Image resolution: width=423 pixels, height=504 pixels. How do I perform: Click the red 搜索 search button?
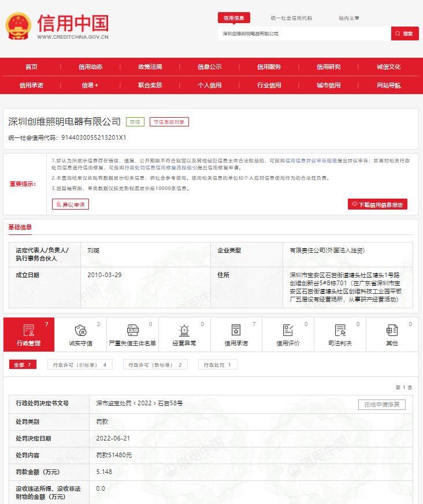405,33
